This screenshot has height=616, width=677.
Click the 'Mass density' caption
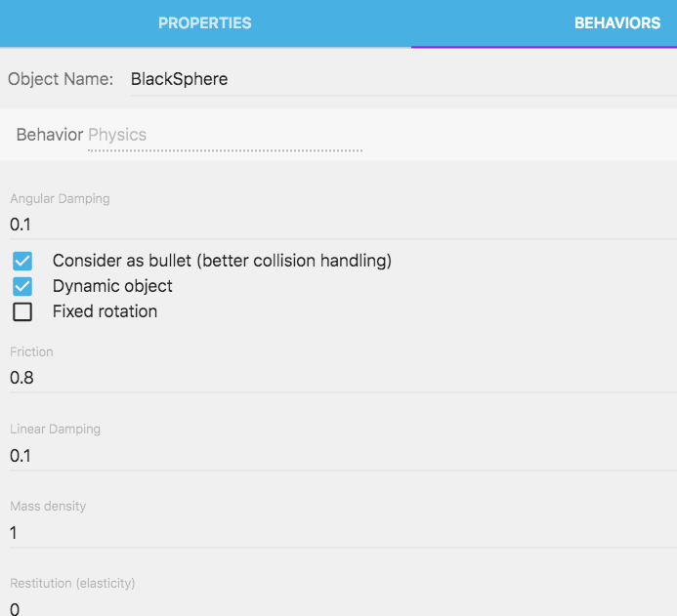point(48,506)
